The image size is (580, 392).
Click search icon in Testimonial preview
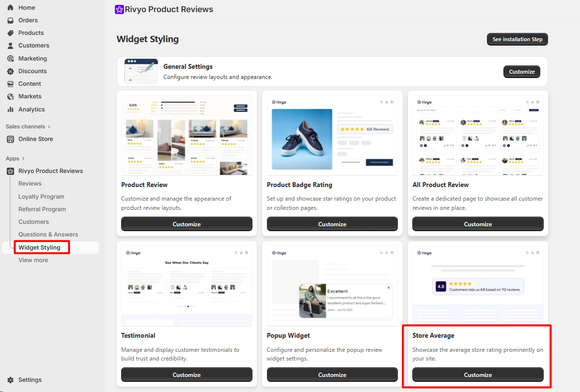[235, 253]
